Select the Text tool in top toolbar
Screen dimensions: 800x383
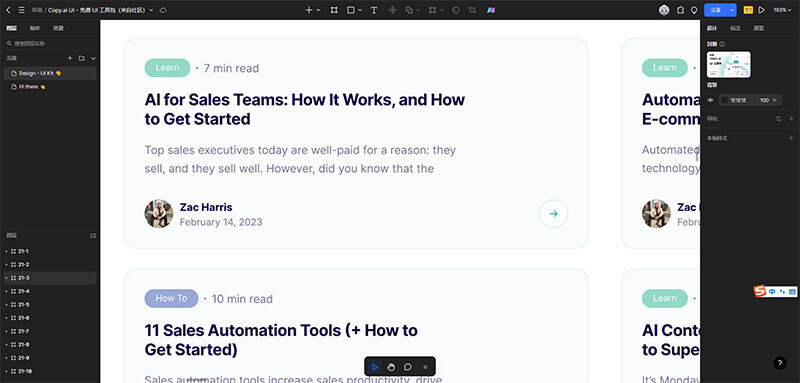pyautogui.click(x=374, y=10)
